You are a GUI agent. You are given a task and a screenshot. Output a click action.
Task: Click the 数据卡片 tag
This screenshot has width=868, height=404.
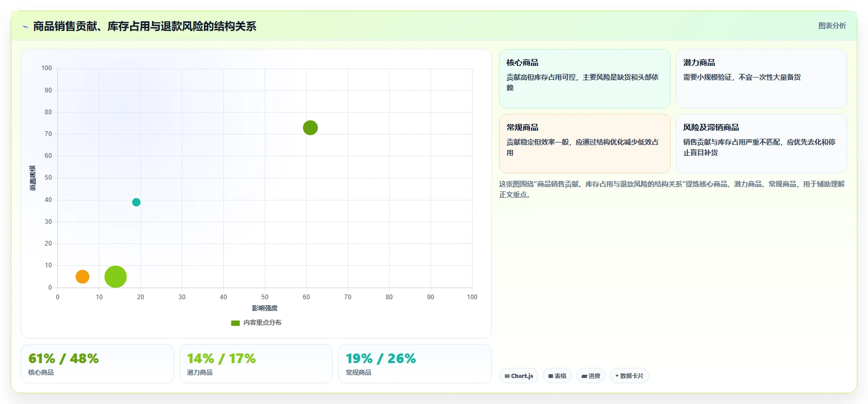click(629, 376)
